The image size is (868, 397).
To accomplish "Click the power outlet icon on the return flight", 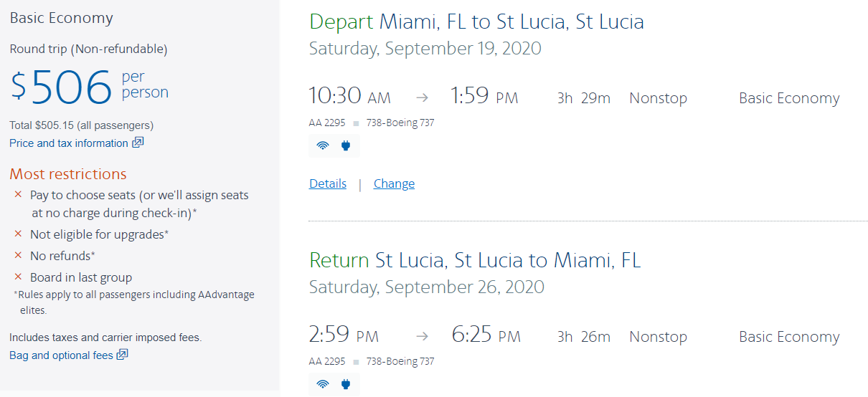I will 346,385.
